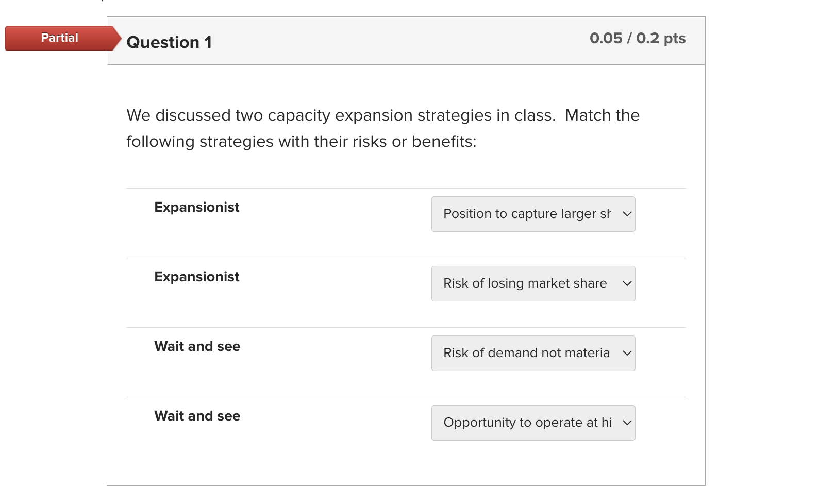Click the chevron beside the second Expansionist answer

(626, 283)
